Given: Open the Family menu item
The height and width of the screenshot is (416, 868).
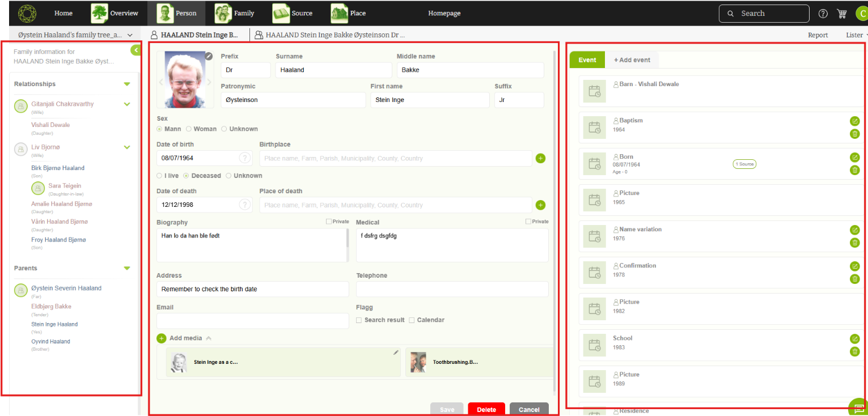Looking at the screenshot, I should (x=234, y=13).
